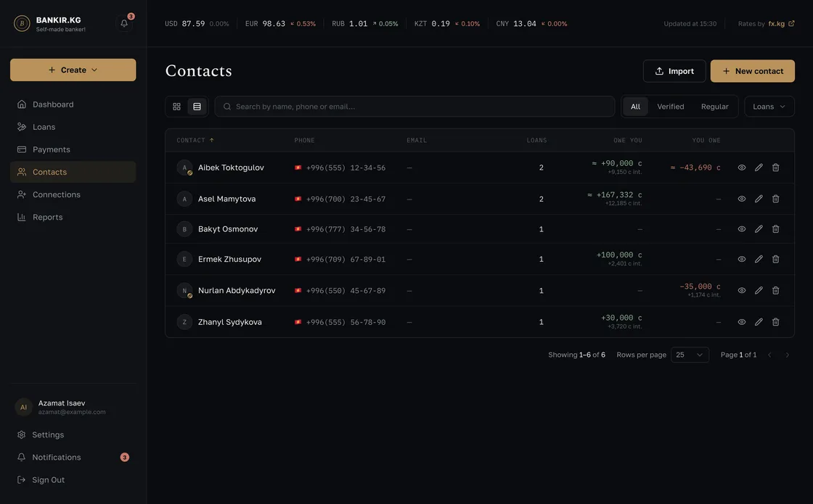The width and height of the screenshot is (813, 504).
Task: Change rows per page from 25
Action: pos(690,355)
